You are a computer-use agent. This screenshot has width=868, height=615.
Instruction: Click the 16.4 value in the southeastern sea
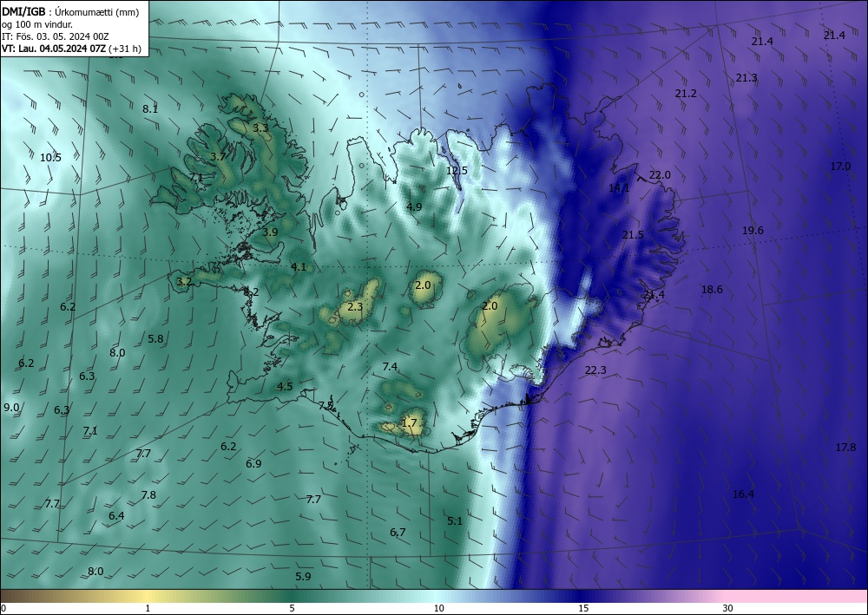744,494
